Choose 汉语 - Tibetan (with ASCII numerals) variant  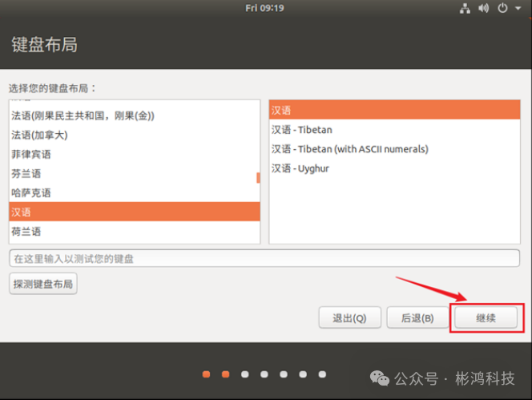(x=394, y=149)
